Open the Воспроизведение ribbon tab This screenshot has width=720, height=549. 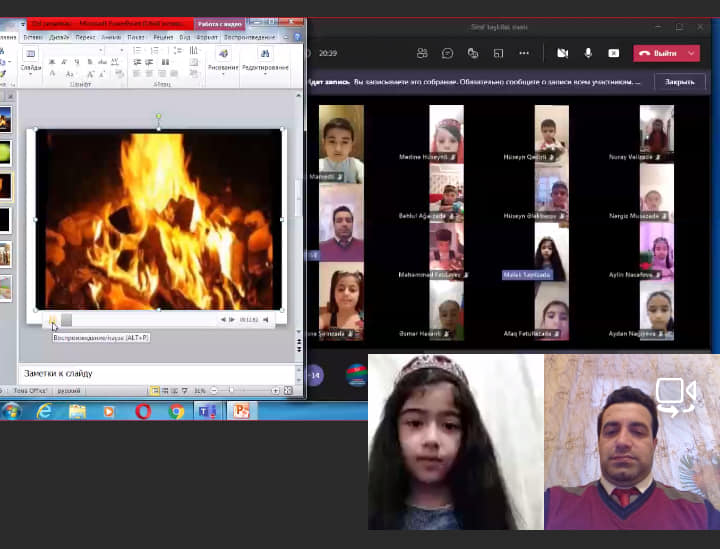tap(249, 37)
